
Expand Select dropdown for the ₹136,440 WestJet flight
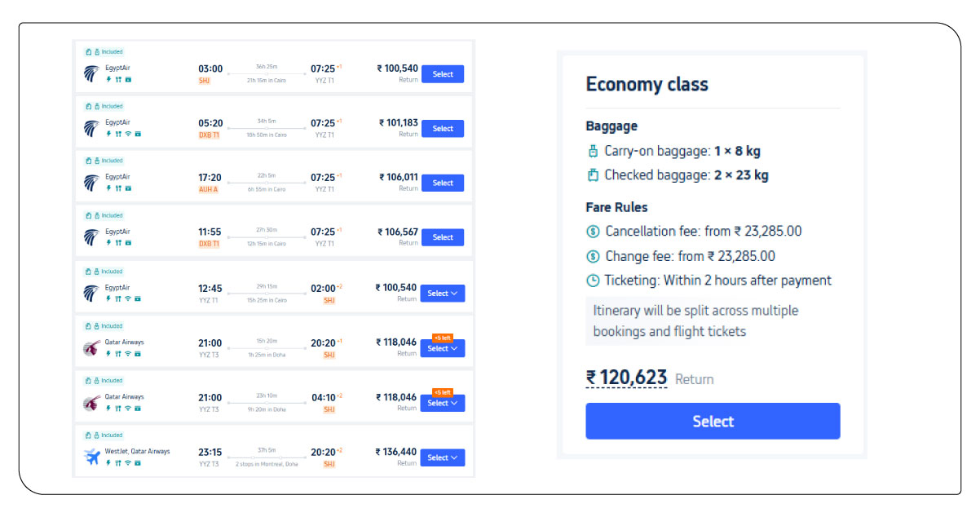click(442, 457)
